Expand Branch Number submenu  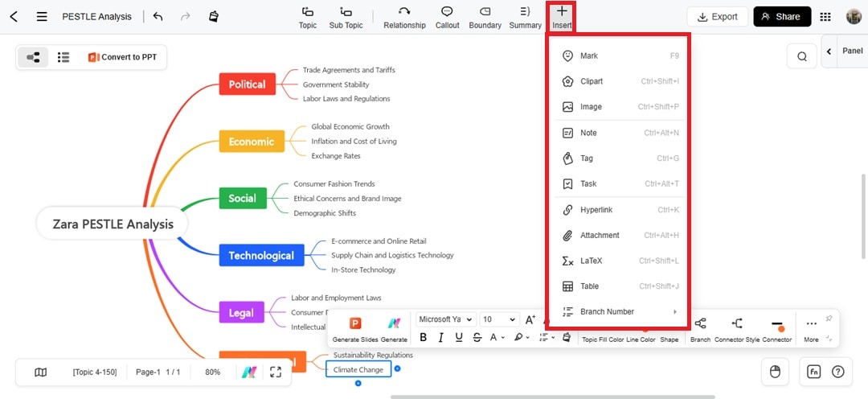click(620, 312)
